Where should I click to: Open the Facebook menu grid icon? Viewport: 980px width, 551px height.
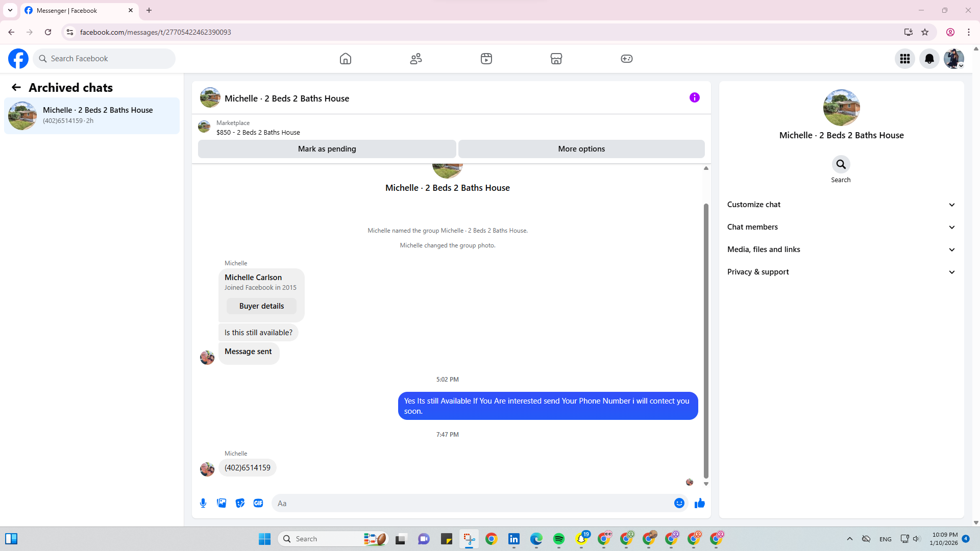click(904, 59)
